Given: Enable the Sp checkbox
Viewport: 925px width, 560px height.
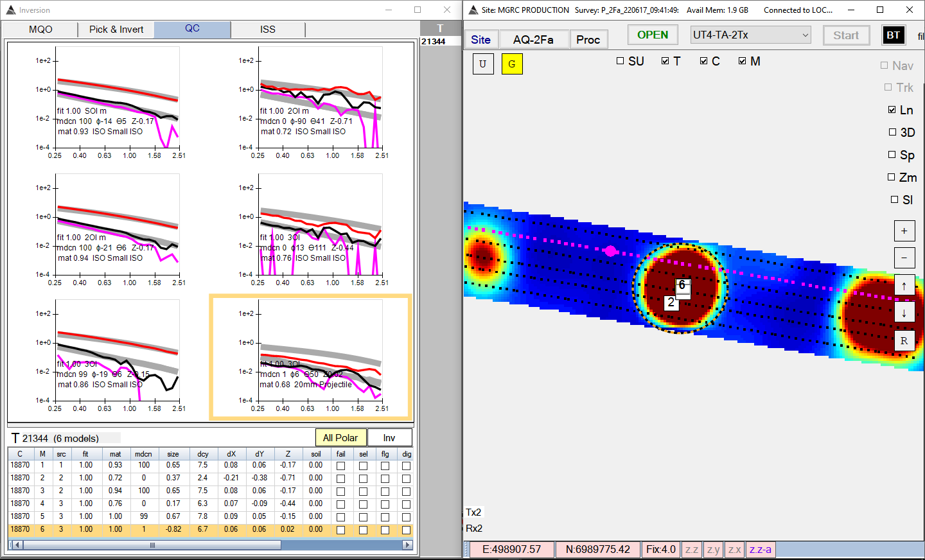Looking at the screenshot, I should point(892,155).
